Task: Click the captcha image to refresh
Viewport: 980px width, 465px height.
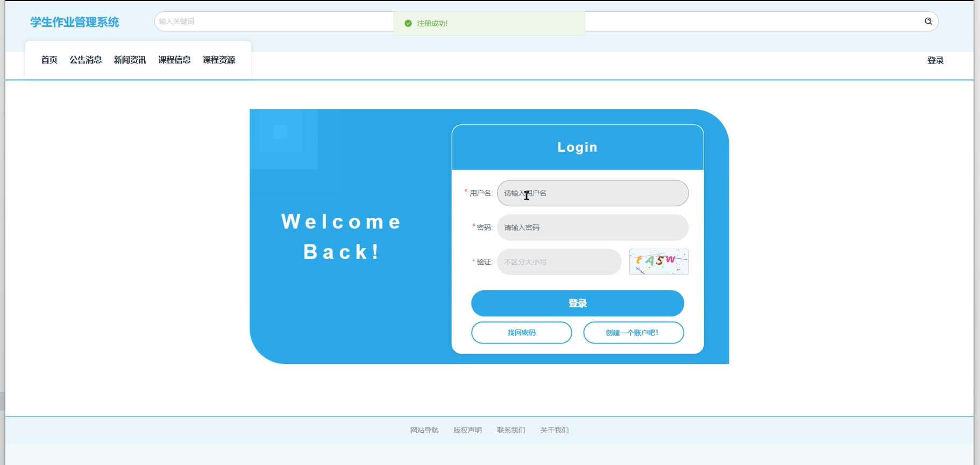Action: 659,262
